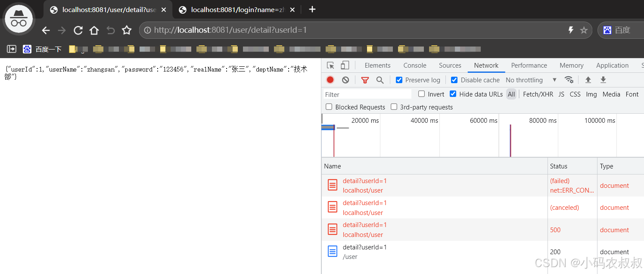Disable the Preserve log checkbox
The width and height of the screenshot is (644, 274).
(399, 80)
